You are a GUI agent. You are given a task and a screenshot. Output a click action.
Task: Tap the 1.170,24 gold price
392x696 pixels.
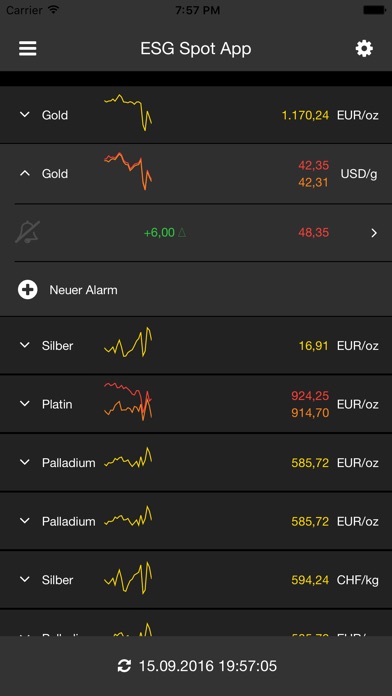[x=305, y=115]
